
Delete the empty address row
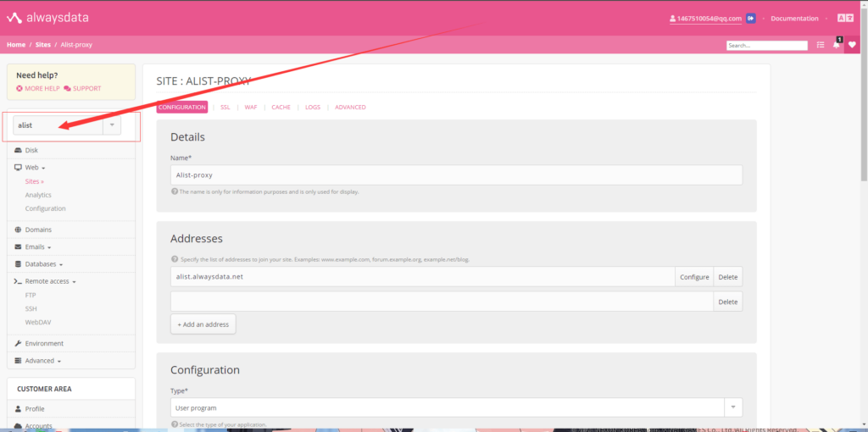(x=728, y=302)
